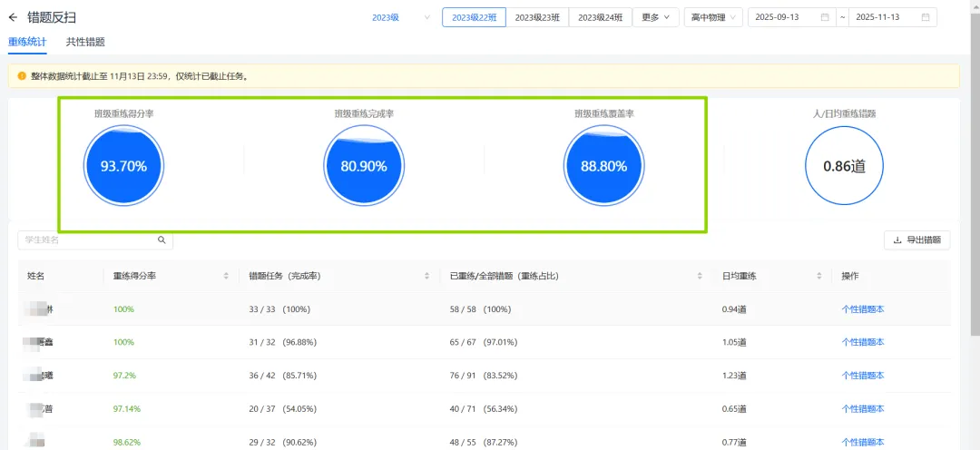Expand the 更多 classes dropdown

click(x=656, y=17)
